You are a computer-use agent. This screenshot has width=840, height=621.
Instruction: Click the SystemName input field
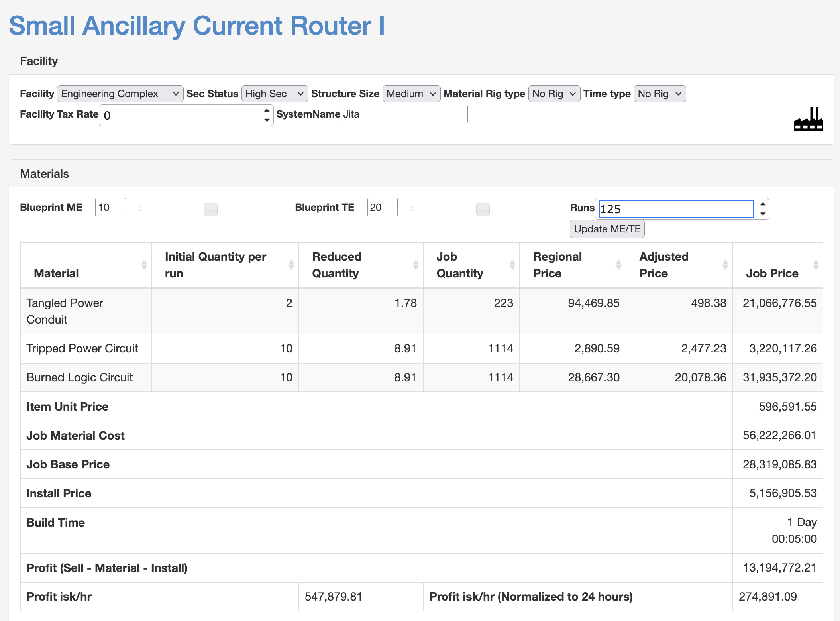tap(404, 114)
